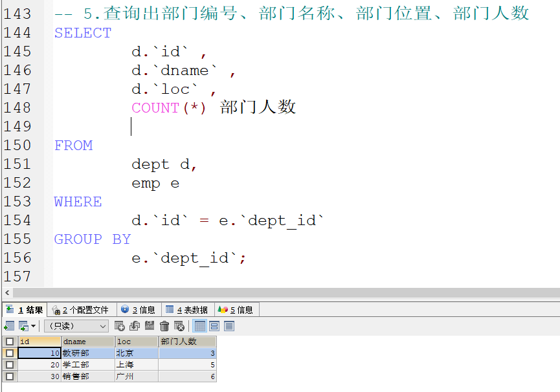Viewport: 560px width, 392px height.
Task: Click the refresh data icon
Action: tap(134, 325)
